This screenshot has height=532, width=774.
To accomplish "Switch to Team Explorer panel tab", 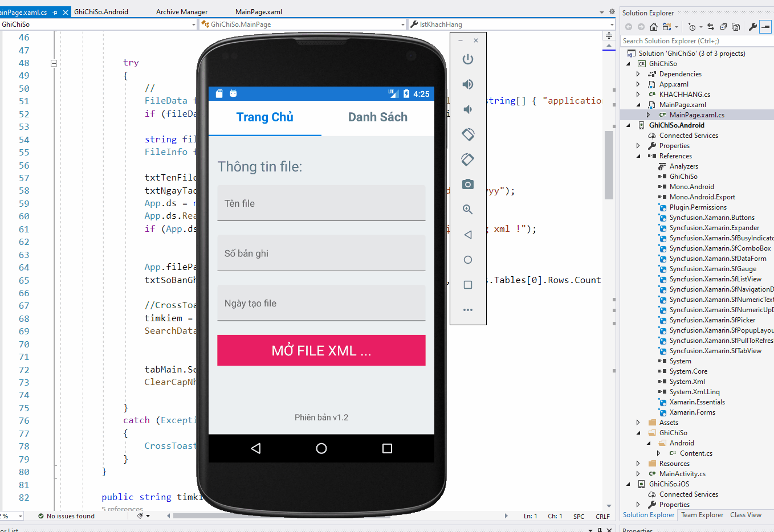I will 702,515.
